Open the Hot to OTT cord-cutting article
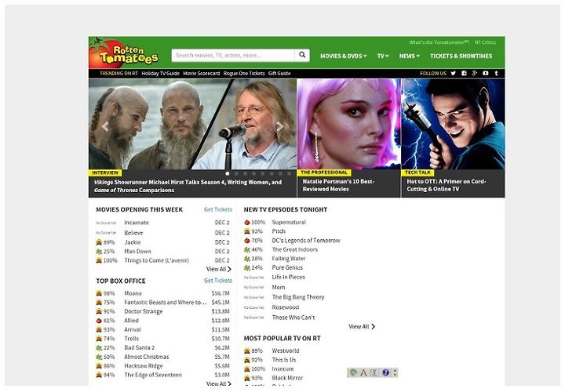565x392 pixels. pyautogui.click(x=446, y=185)
